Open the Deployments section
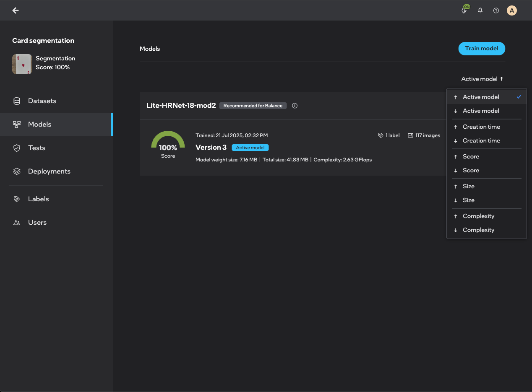Image resolution: width=532 pixels, height=392 pixels. coord(49,171)
